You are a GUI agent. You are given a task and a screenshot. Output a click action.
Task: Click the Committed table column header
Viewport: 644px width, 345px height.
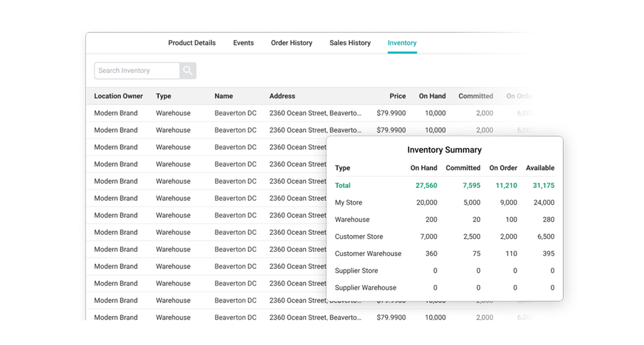tap(475, 96)
